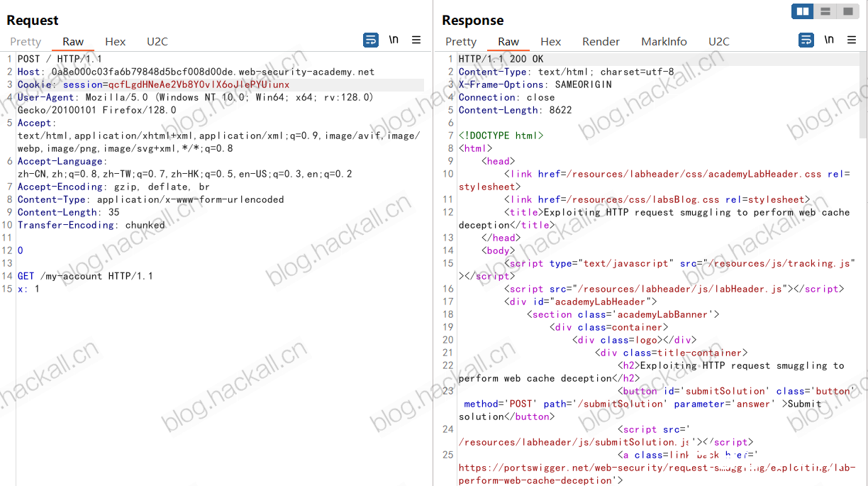The height and width of the screenshot is (486, 868).
Task: Toggle non-printable \n characters in Request panel
Action: pyautogui.click(x=394, y=40)
